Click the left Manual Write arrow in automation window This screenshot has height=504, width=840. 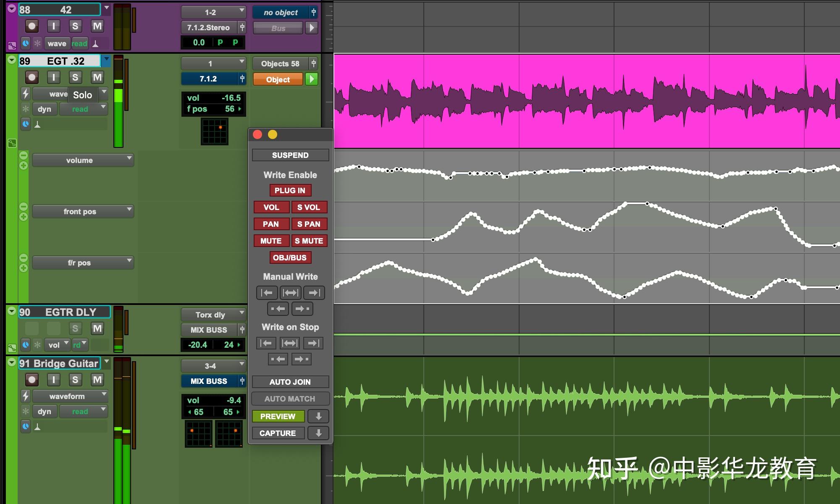pyautogui.click(x=267, y=293)
